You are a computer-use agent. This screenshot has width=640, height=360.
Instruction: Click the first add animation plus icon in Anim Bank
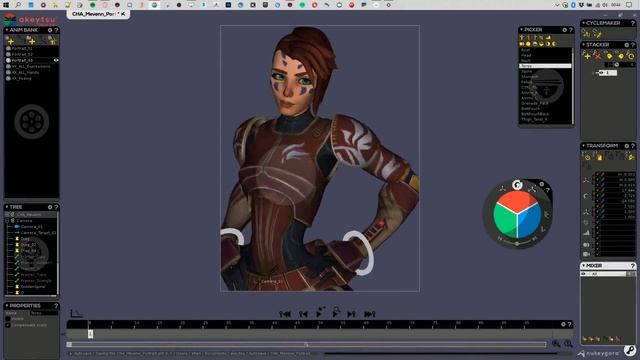11,41
